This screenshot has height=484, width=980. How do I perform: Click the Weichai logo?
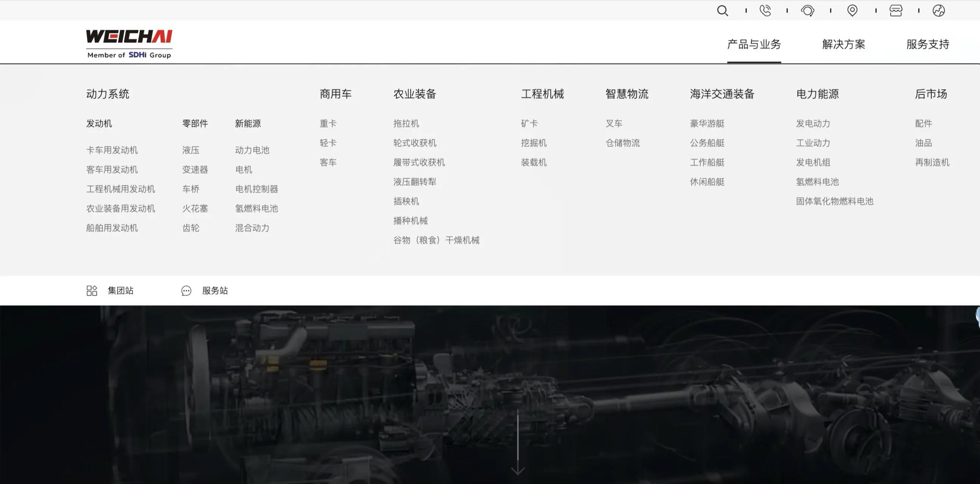129,44
